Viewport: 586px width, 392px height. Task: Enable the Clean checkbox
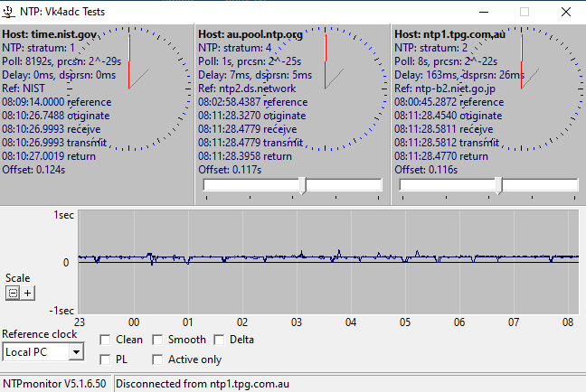(106, 340)
